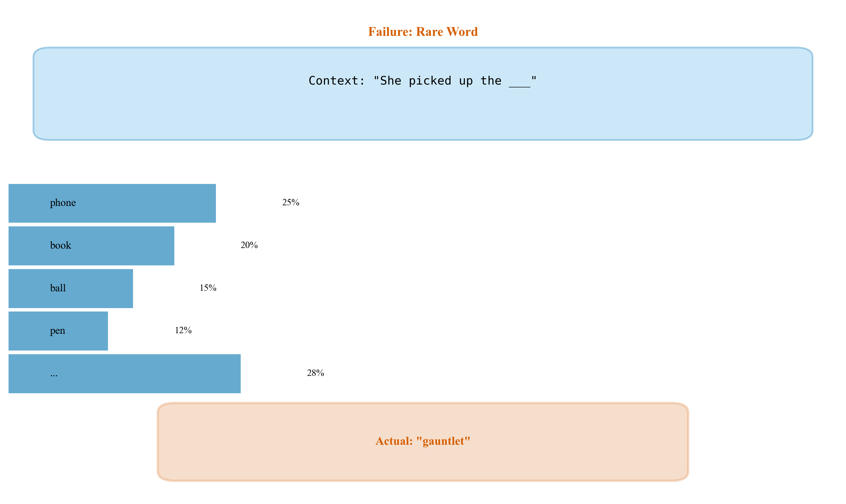Screen dimensions: 846x504
Task: Click the "book" word label
Action: (60, 245)
